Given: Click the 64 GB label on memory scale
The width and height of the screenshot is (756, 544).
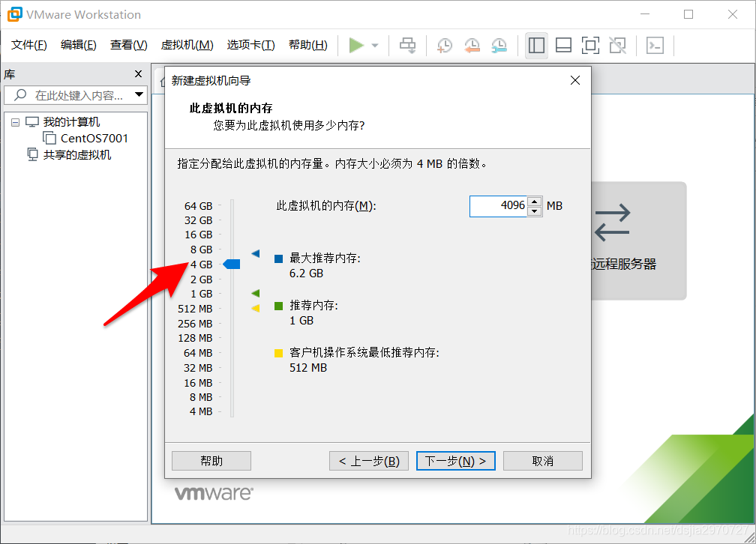Looking at the screenshot, I should 198,206.
